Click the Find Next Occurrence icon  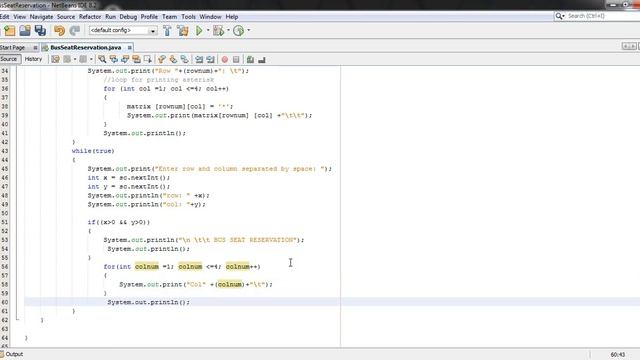(x=125, y=60)
